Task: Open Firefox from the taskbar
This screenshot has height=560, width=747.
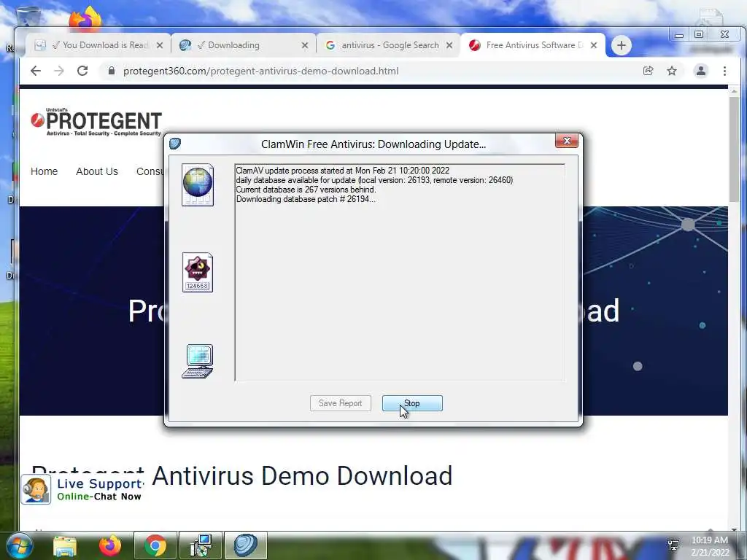Action: coord(110,545)
